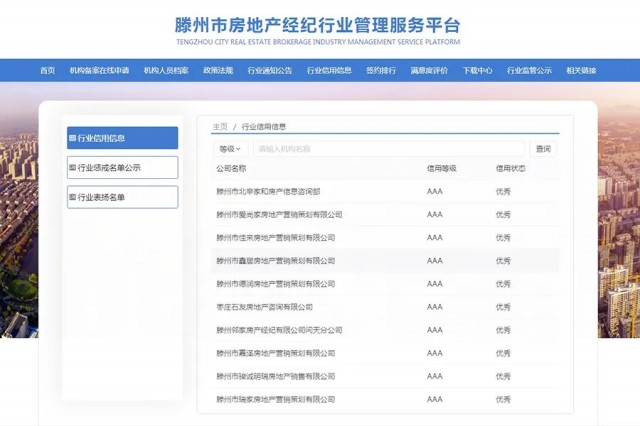Select 政策法规 from the navigation bar
The width and height of the screenshot is (640, 426).
coord(218,71)
